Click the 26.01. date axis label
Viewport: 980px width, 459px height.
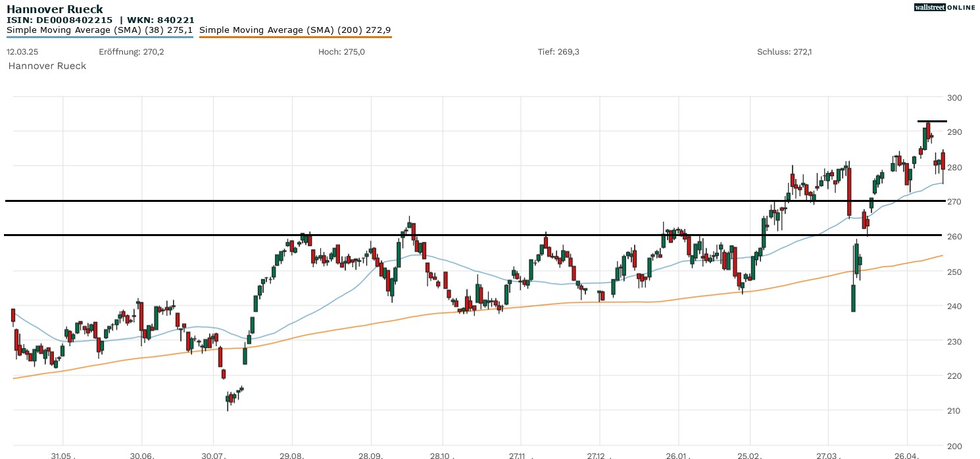[677, 455]
